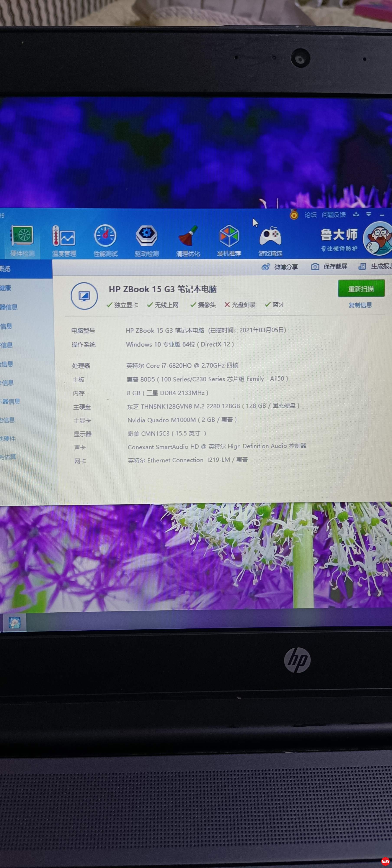Share results via 微博分享
Image resolution: width=392 pixels, height=868 pixels.
[x=280, y=267]
